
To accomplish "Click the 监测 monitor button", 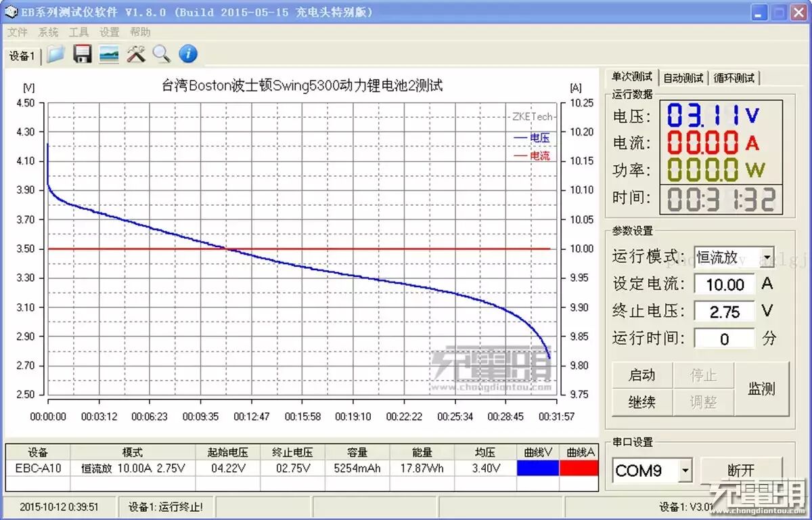I will click(761, 389).
